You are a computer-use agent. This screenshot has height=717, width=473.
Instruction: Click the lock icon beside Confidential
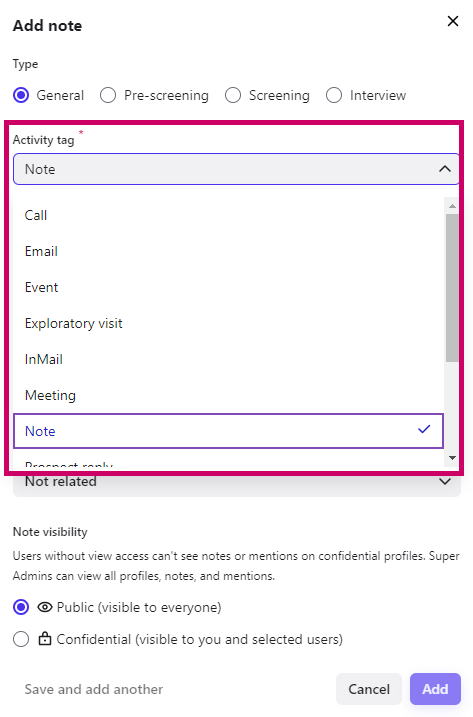click(44, 638)
